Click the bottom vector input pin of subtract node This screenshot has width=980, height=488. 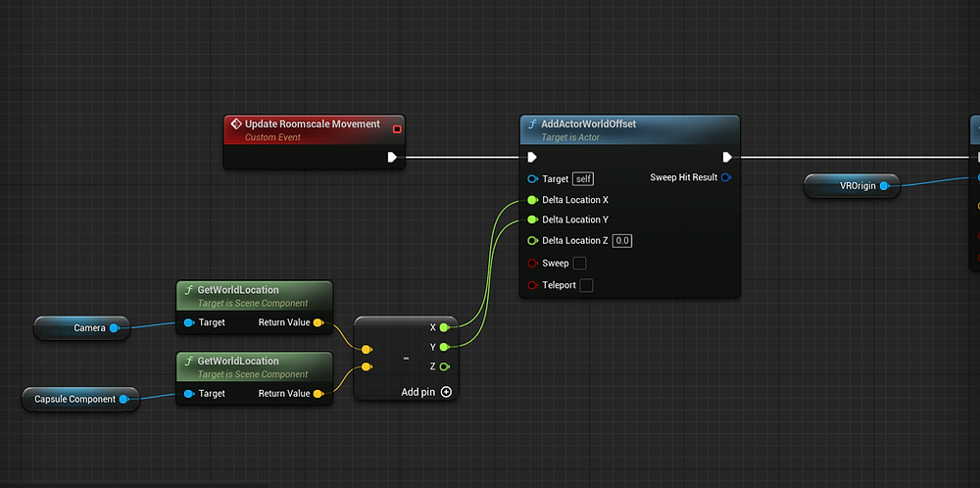coord(367,366)
